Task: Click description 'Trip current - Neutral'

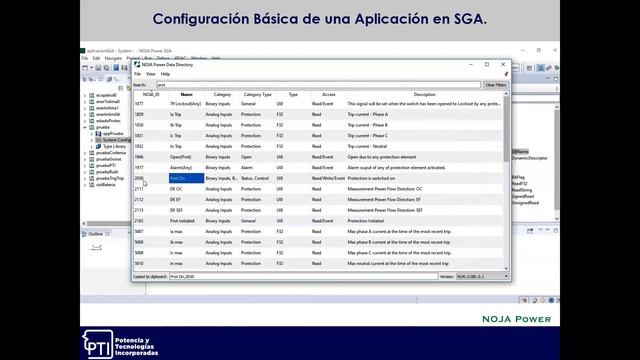Action: tap(367, 147)
